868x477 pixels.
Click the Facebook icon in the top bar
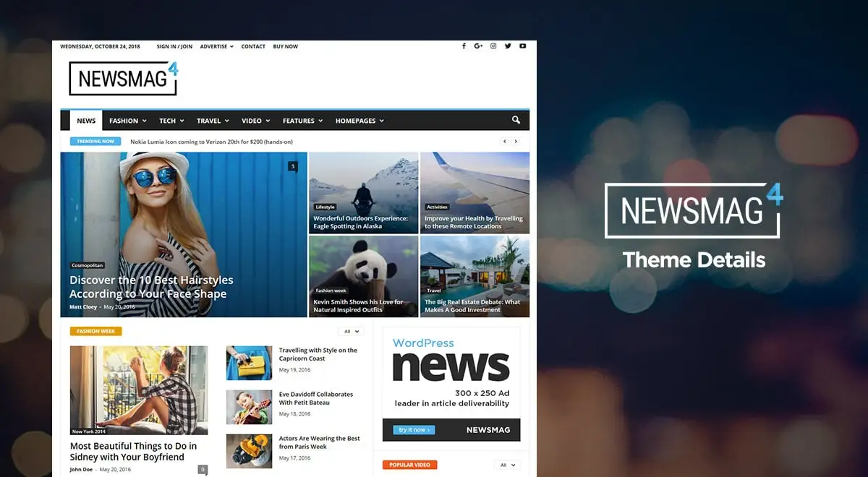pyautogui.click(x=464, y=46)
